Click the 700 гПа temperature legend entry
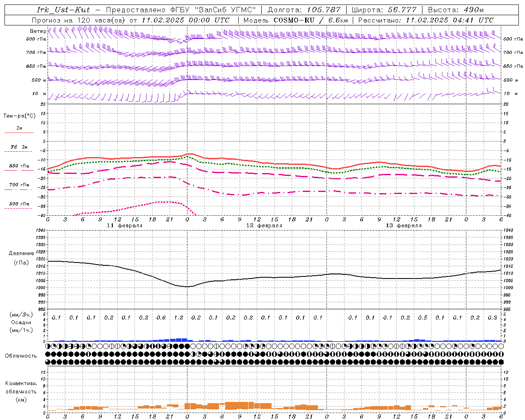Viewport: 525px width, 420px height. [x=19, y=185]
